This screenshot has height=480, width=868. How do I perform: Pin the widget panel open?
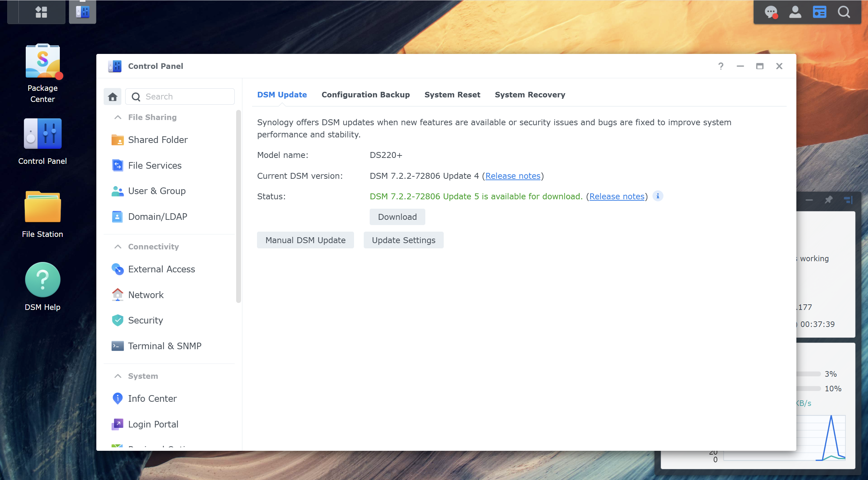pos(829,200)
